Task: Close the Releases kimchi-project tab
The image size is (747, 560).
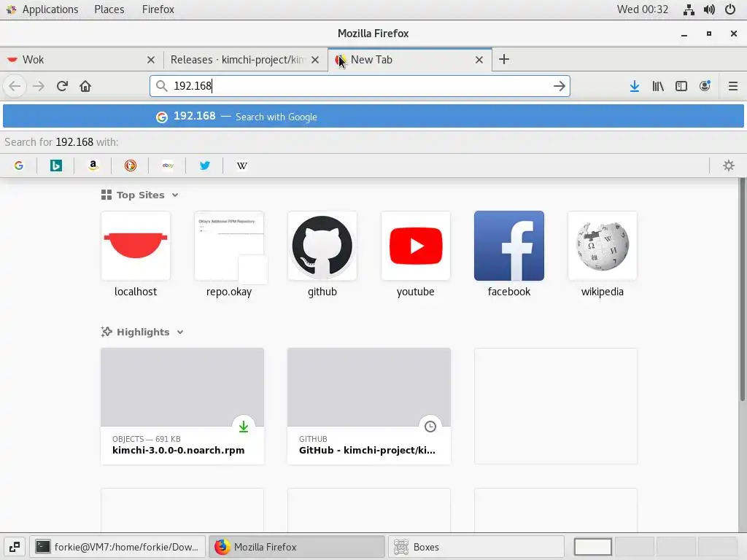Action: pos(315,60)
